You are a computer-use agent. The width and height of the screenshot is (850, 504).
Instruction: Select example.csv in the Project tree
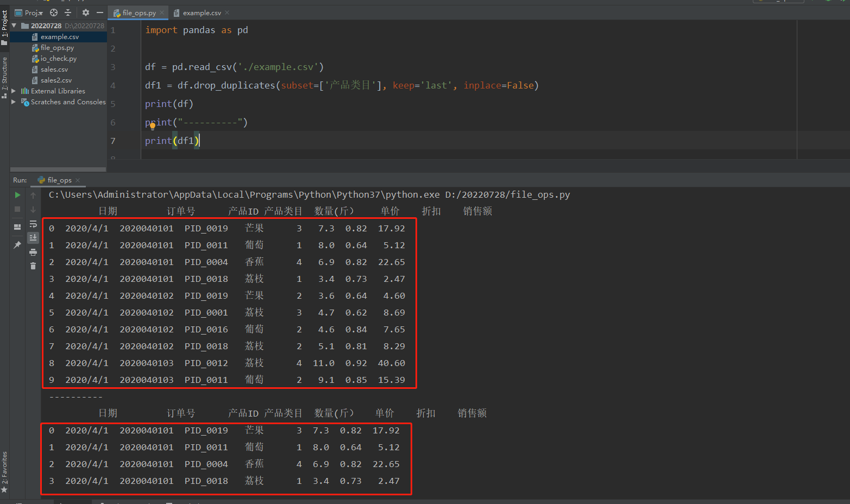click(x=59, y=36)
